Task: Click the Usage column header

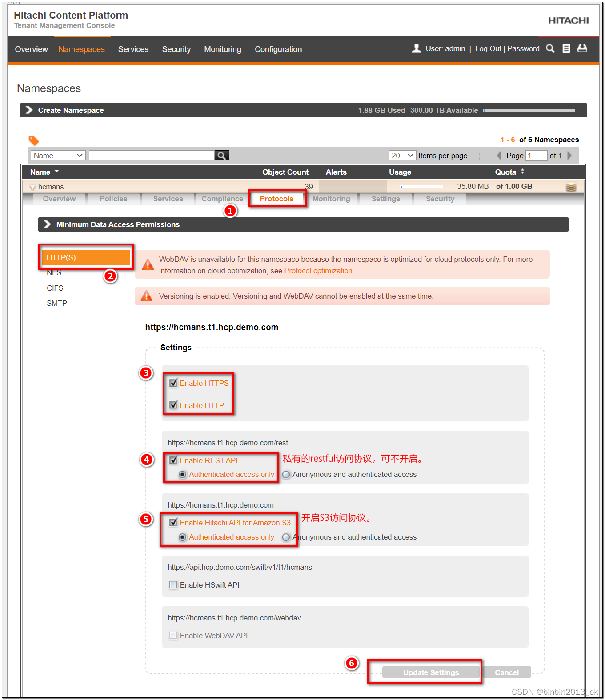Action: (400, 172)
